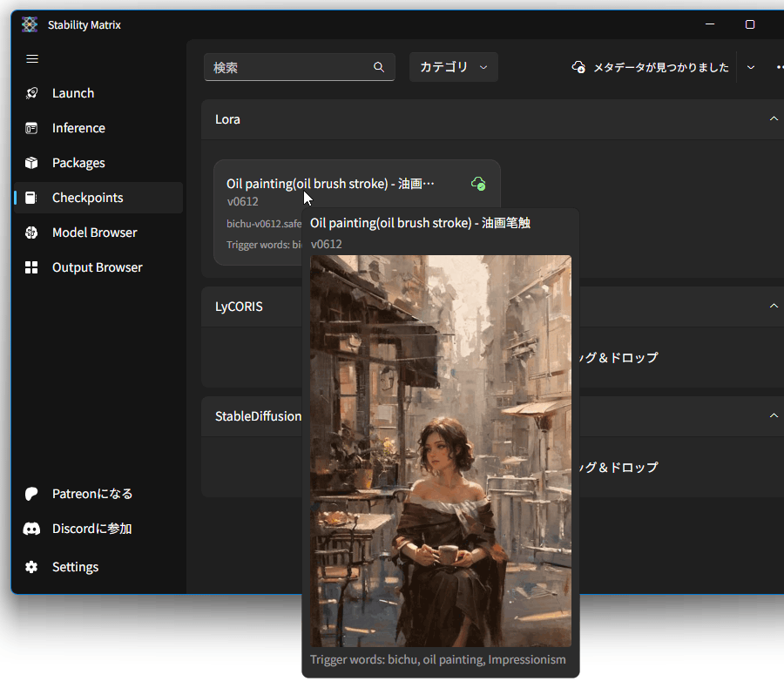Open the dropdown arrow next to メタデータが見つかりました
784x688 pixels.
tap(751, 68)
